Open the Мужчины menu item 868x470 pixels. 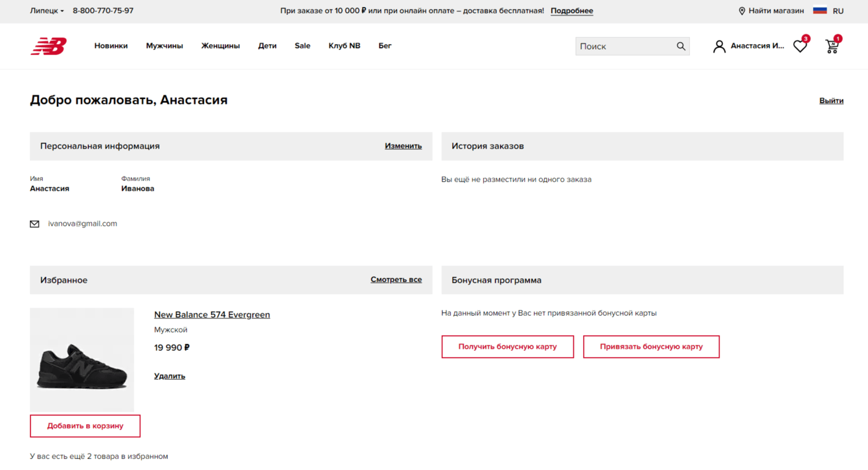tap(165, 46)
